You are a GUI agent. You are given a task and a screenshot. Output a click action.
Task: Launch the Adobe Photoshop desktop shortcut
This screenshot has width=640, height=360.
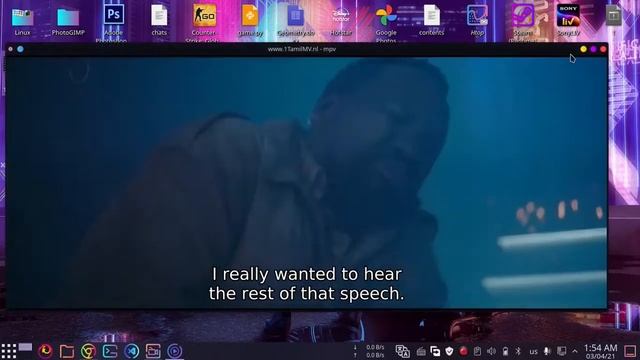113,21
